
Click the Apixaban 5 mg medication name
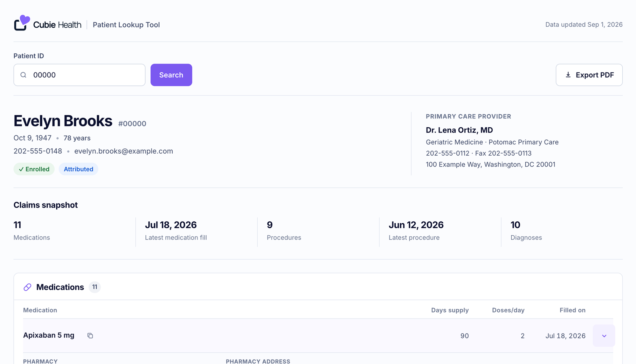click(x=49, y=335)
